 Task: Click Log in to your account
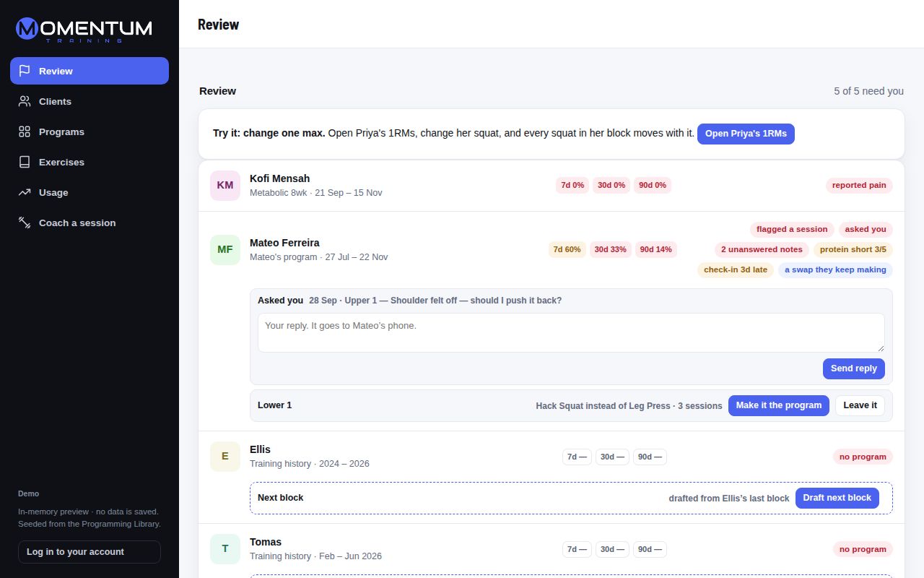coord(90,552)
